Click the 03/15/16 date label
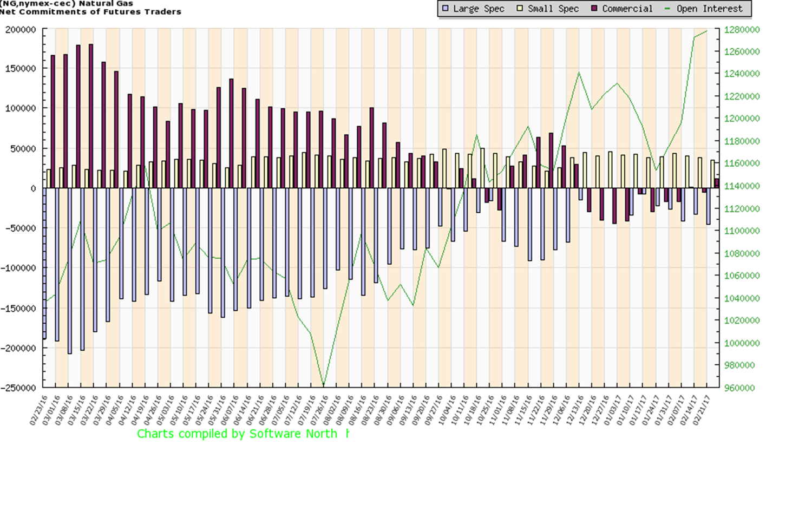Screen dimensions: 812x524 point(77,409)
